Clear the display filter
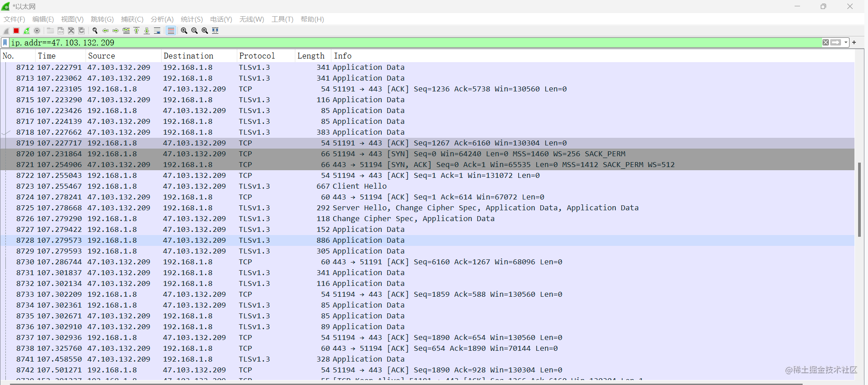 (826, 42)
